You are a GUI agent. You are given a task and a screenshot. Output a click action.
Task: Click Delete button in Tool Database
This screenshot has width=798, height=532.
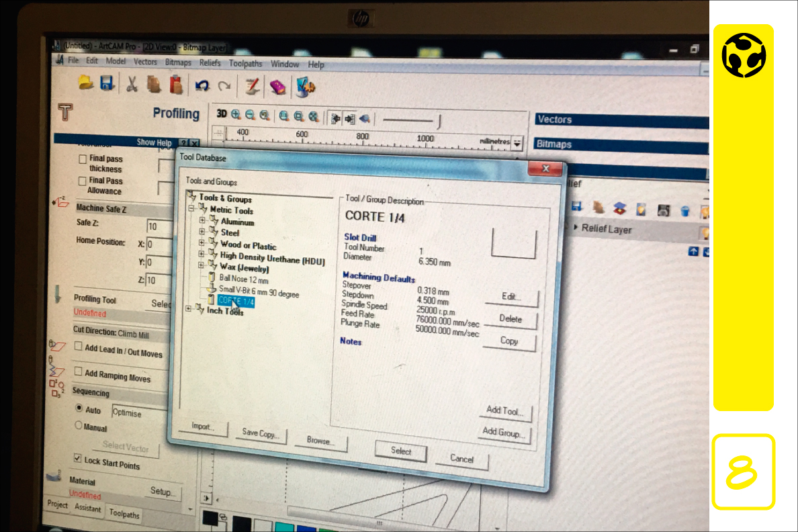(510, 318)
